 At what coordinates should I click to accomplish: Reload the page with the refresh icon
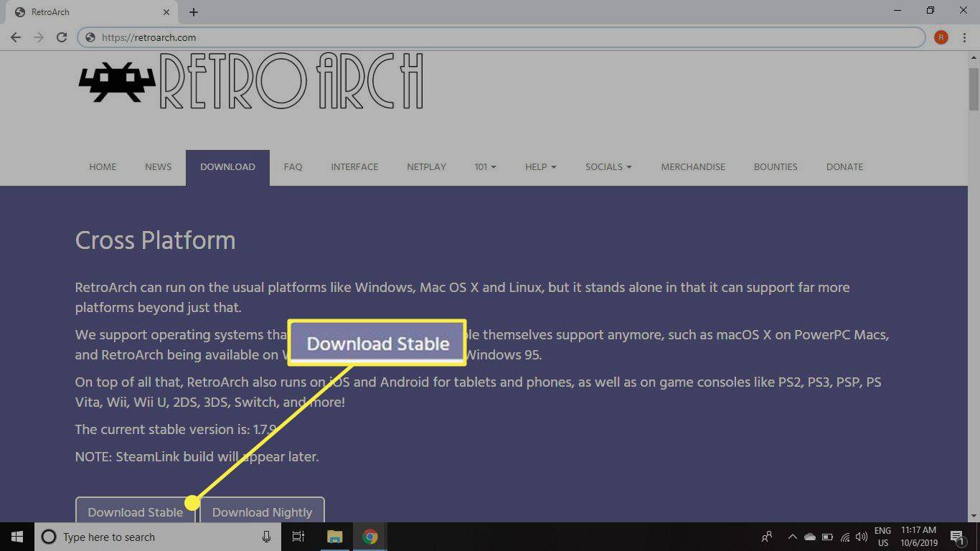click(x=62, y=37)
